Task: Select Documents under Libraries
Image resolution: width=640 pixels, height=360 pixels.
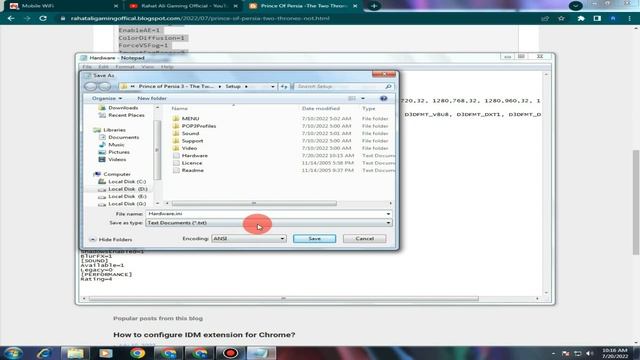Action: pos(124,137)
